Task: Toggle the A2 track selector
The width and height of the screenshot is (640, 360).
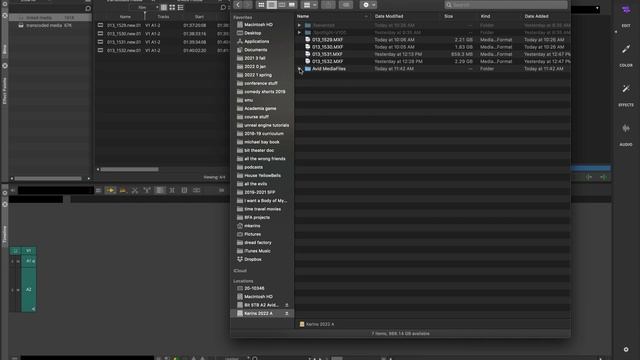Action: [x=29, y=289]
